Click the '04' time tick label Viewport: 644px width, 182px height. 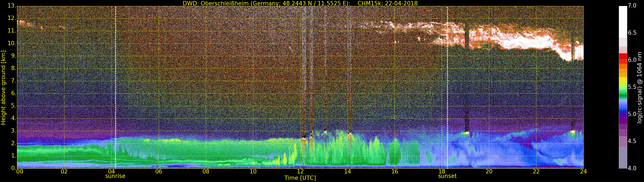111,172
